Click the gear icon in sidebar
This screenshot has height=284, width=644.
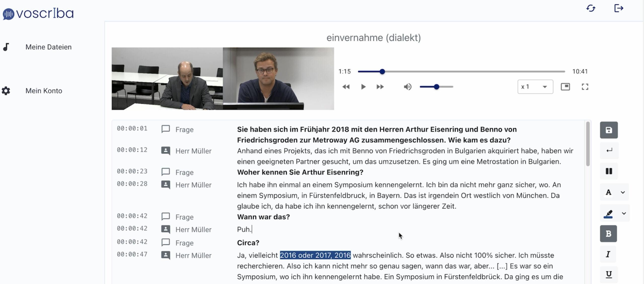pos(6,91)
